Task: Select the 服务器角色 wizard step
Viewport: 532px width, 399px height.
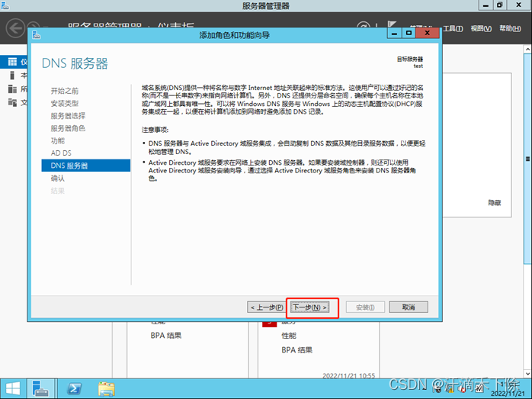Action: click(x=68, y=128)
